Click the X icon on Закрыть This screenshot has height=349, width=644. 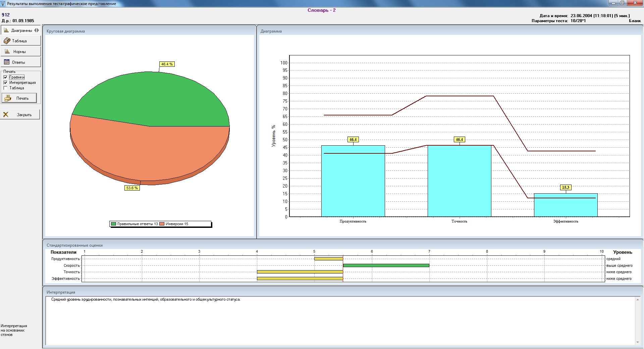[6, 115]
